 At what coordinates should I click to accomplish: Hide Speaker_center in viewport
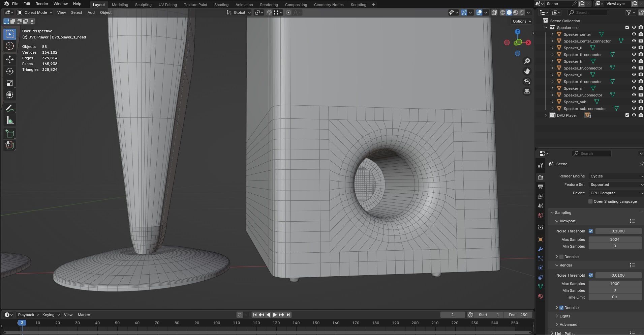634,34
